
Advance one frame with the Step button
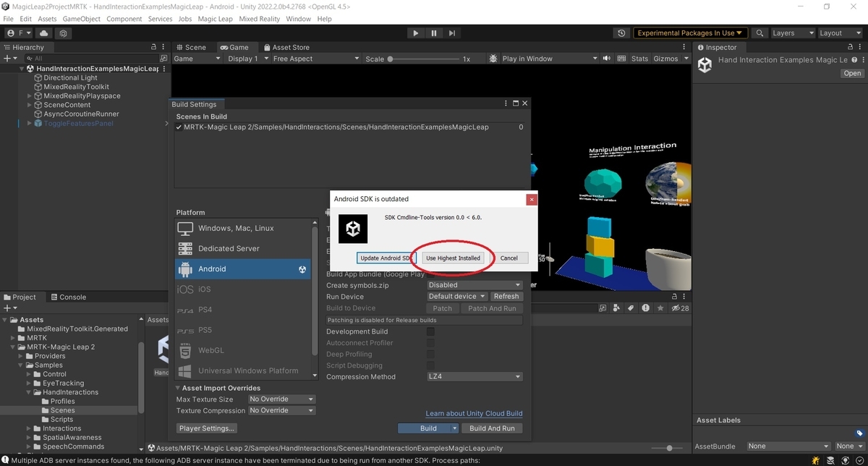pyautogui.click(x=452, y=33)
